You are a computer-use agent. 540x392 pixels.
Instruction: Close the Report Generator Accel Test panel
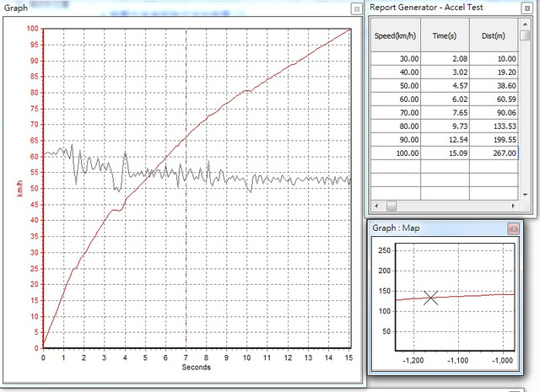pos(526,8)
